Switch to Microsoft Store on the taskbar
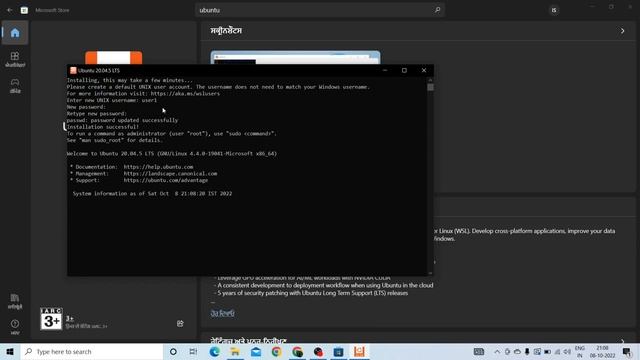Screen dimensions: 640x360 [338, 351]
